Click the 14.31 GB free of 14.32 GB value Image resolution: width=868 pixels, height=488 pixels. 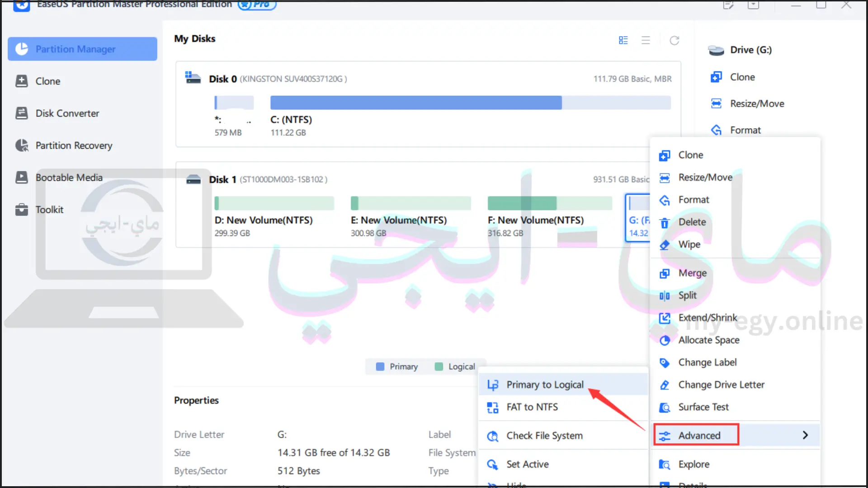pyautogui.click(x=334, y=453)
